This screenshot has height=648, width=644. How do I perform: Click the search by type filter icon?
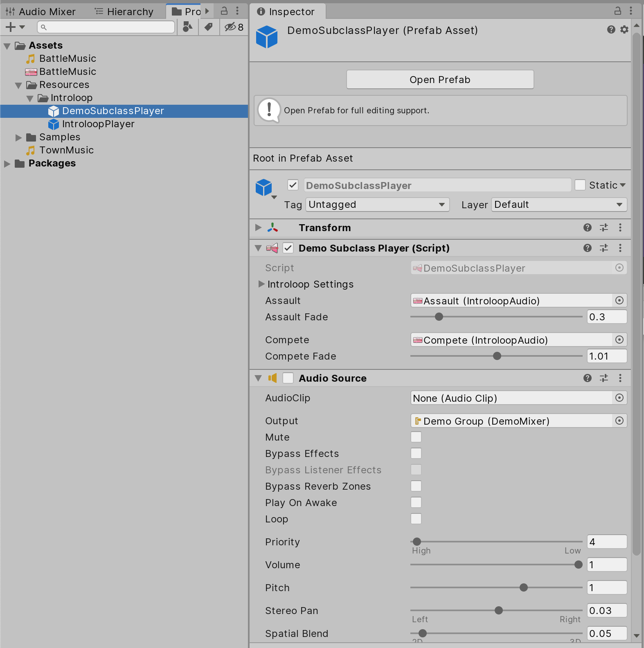pyautogui.click(x=188, y=27)
